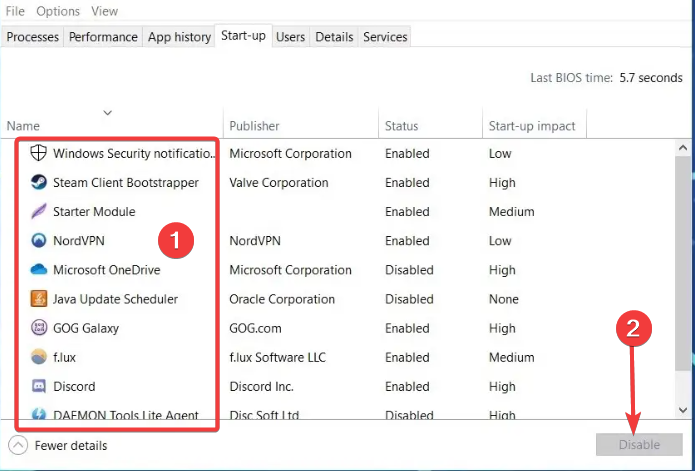Screen dimensions: 695x471
Task: Click the GOG Galaxy icon
Action: pyautogui.click(x=39, y=328)
